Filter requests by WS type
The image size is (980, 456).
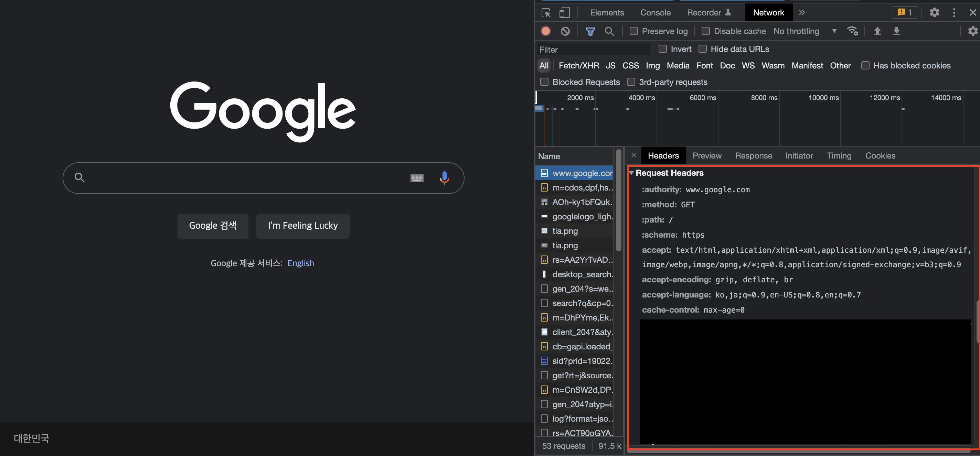pos(748,65)
